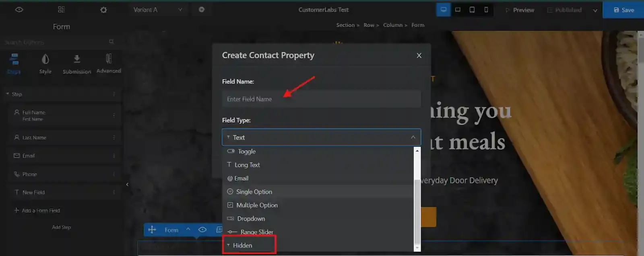Click the Form breadcrumb
The image size is (644, 256).
point(418,25)
